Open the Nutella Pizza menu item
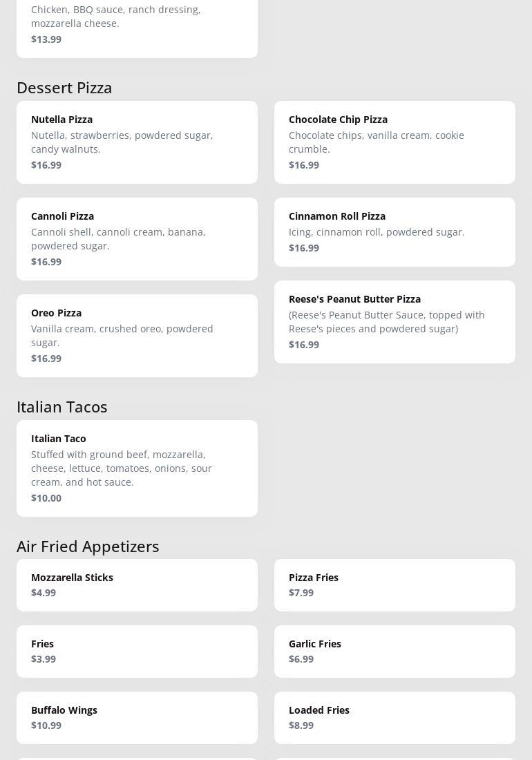This screenshot has width=532, height=760. click(137, 142)
